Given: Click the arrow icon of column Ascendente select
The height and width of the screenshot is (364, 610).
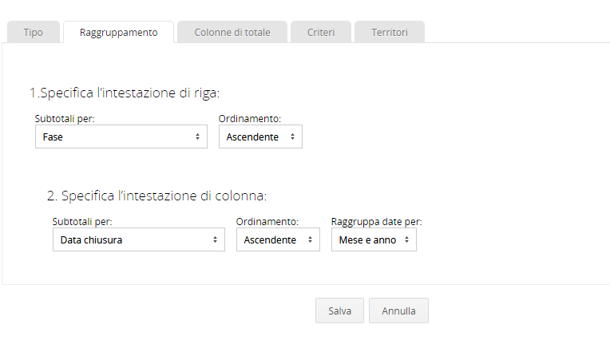Looking at the screenshot, I should point(310,239).
